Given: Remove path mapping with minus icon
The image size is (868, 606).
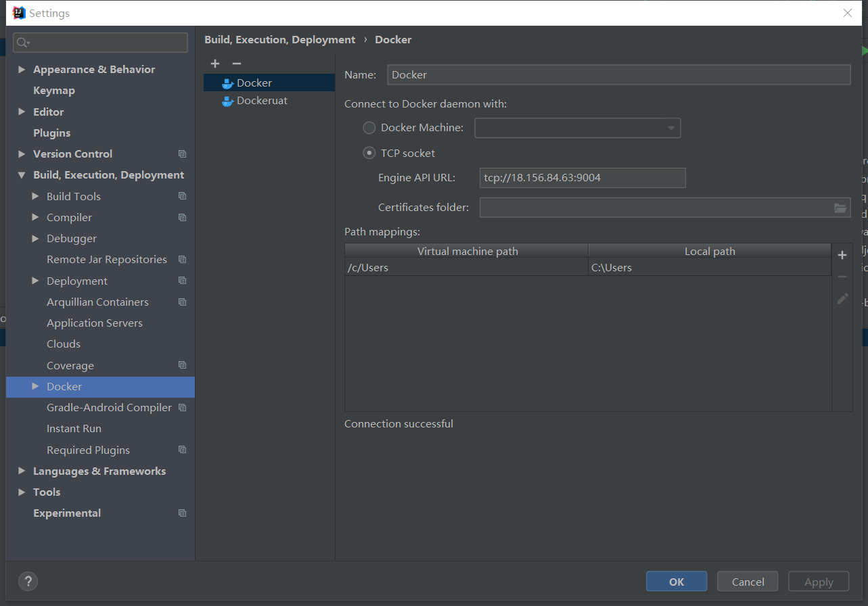Looking at the screenshot, I should [x=842, y=277].
